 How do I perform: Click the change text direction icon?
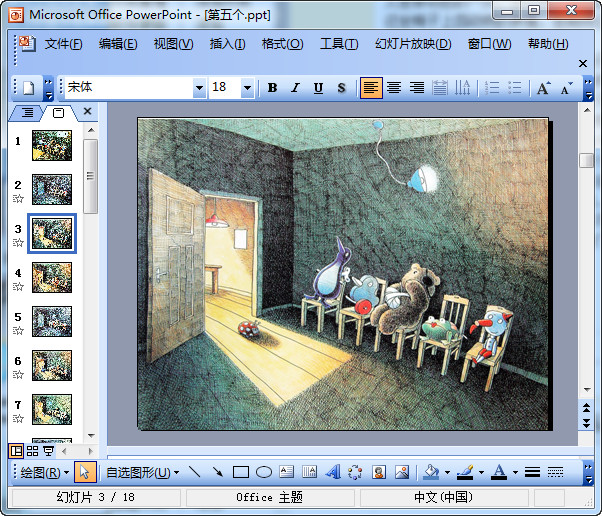click(462, 88)
